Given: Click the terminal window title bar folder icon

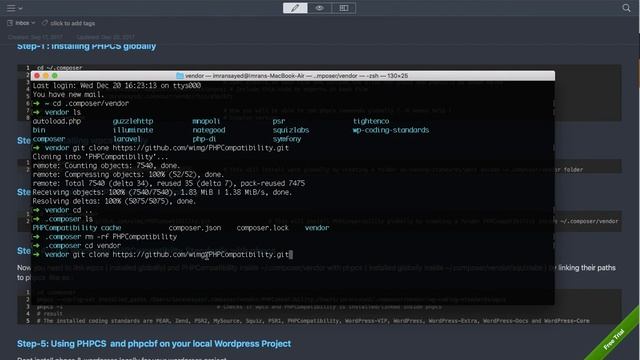Looking at the screenshot, I should click(x=180, y=76).
